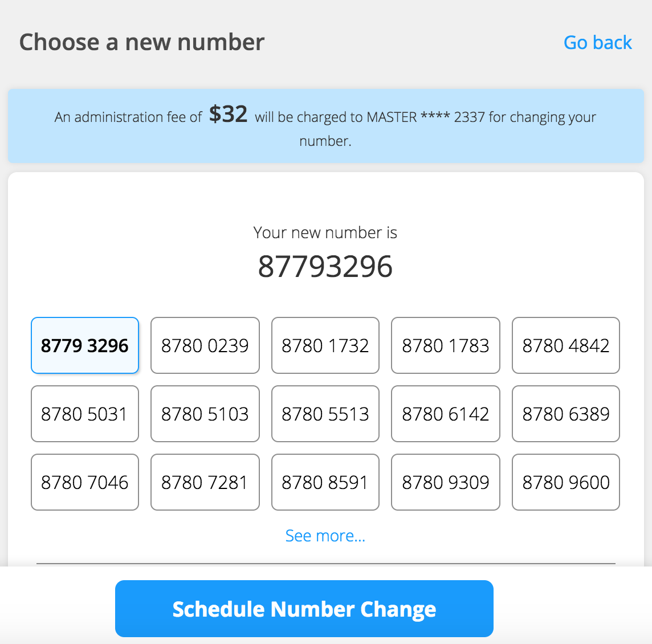Select the number 8780 9600

(x=566, y=482)
